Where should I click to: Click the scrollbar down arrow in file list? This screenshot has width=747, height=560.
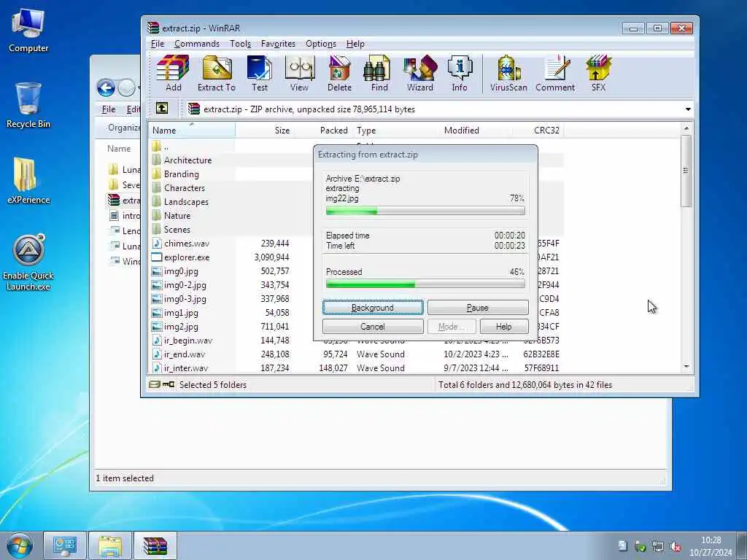(x=686, y=366)
